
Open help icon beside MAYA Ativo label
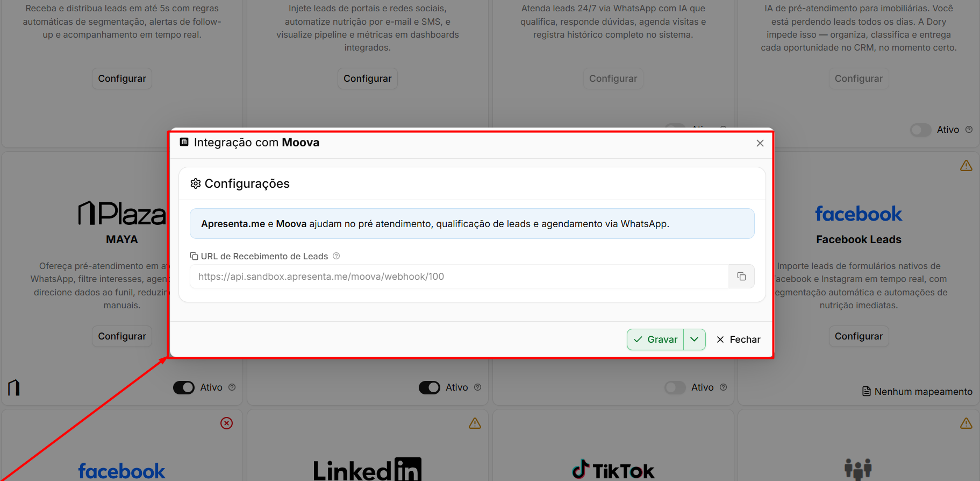232,387
